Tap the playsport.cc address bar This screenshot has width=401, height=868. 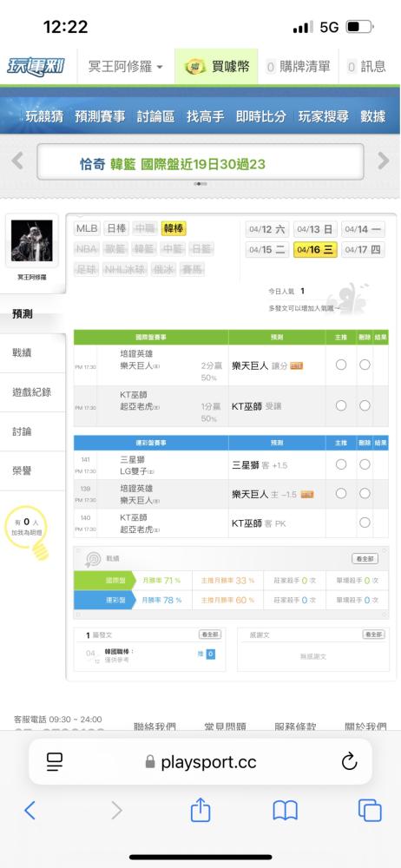200,762
